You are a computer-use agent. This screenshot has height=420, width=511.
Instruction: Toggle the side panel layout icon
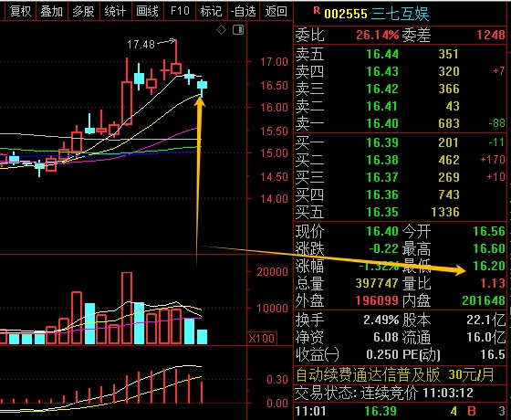[238, 30]
